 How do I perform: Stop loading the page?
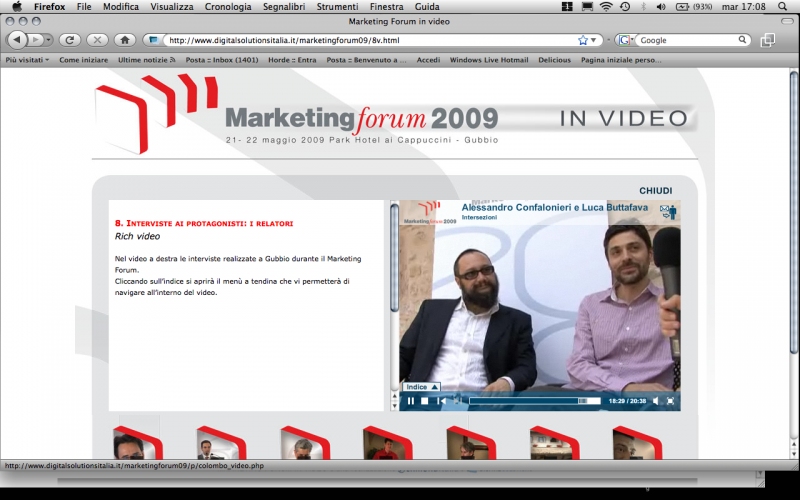point(97,40)
